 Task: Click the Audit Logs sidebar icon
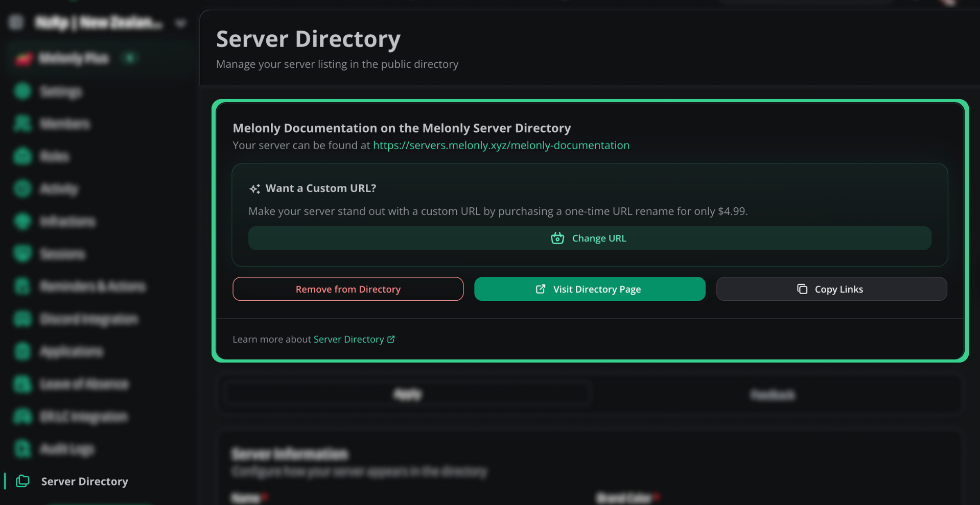[22, 449]
